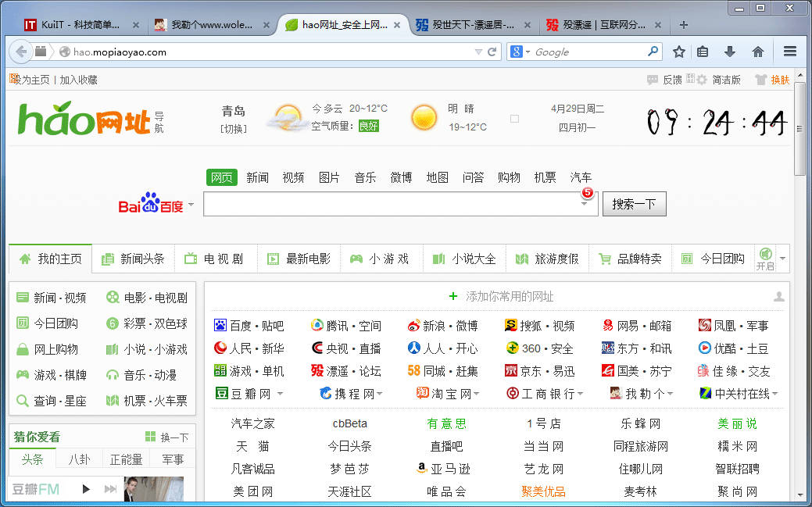
Task: Click the browser back arrow button
Action: 21,52
